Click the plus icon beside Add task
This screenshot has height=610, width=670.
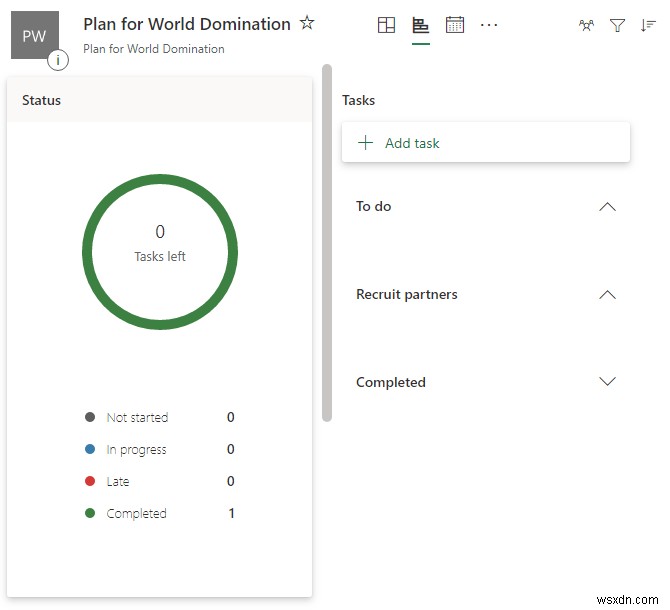click(365, 143)
